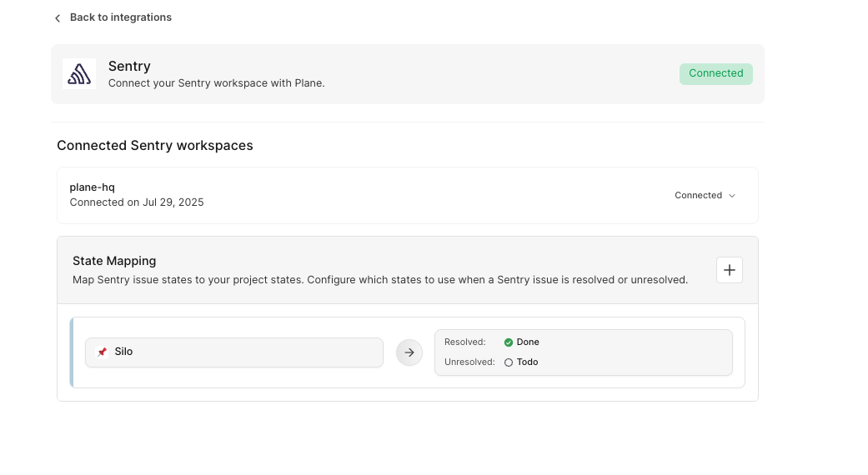Viewport: 868px width, 475px height.
Task: Click the 'Unresolved:' label
Action: click(469, 362)
